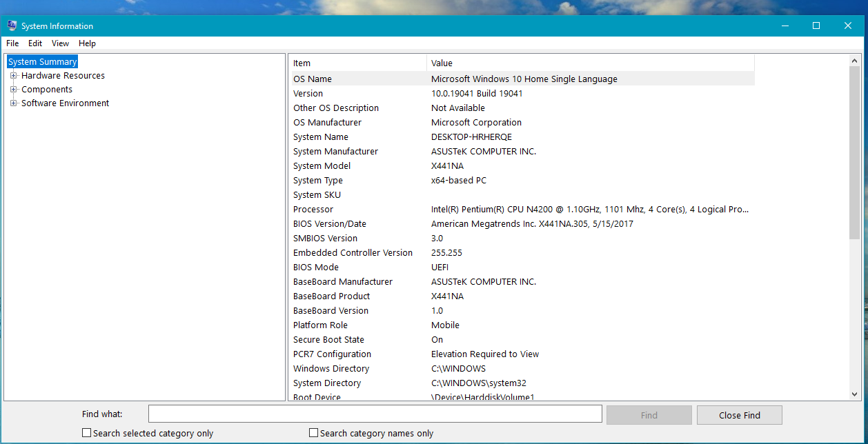Select System Summary in the tree
Viewport: 868px width, 444px height.
[x=42, y=62]
